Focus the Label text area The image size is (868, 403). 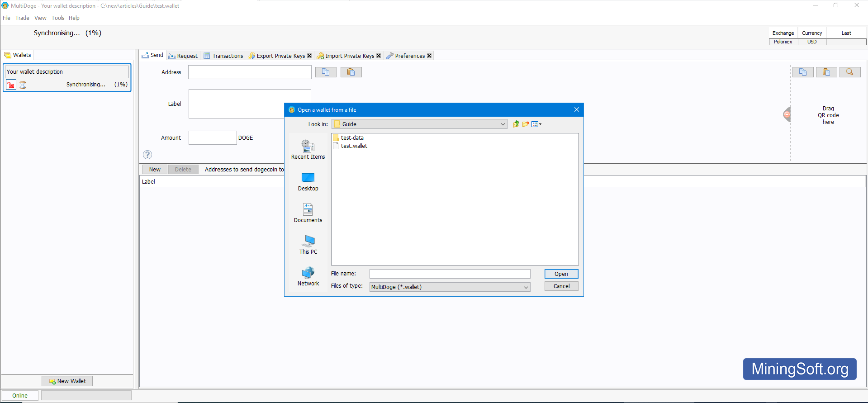pos(250,104)
